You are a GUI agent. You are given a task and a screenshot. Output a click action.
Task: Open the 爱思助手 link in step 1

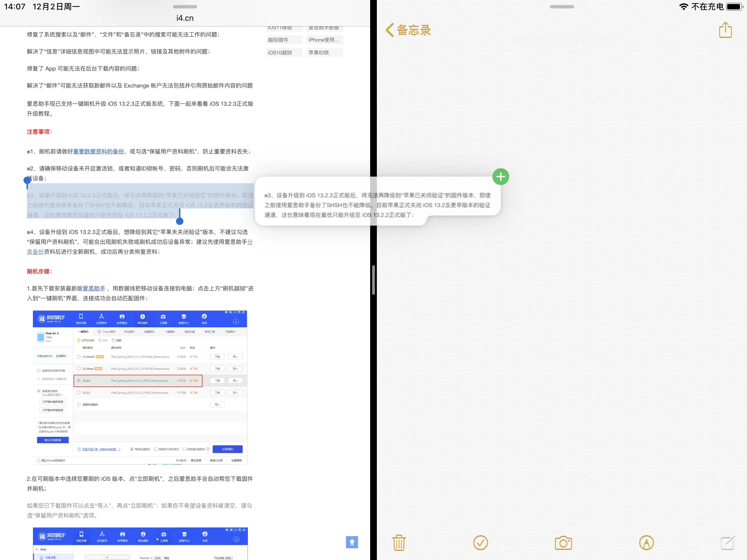94,288
